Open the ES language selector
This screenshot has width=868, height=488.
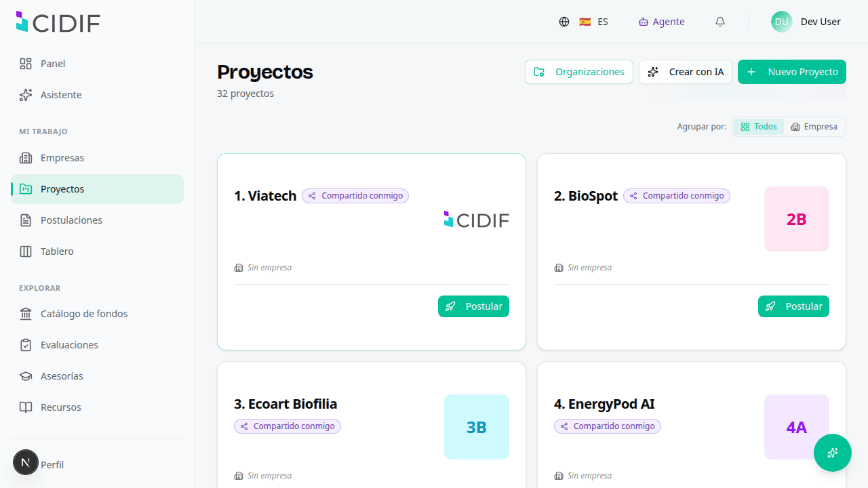(x=593, y=22)
